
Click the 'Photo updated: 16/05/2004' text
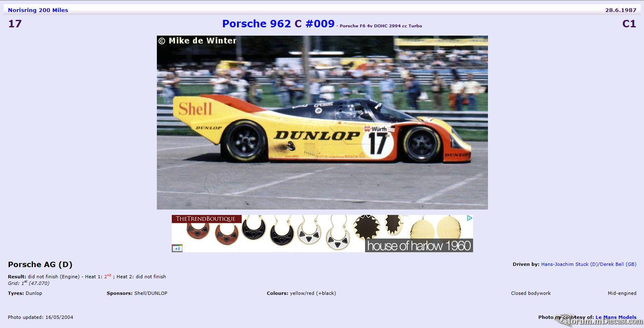[x=41, y=317]
